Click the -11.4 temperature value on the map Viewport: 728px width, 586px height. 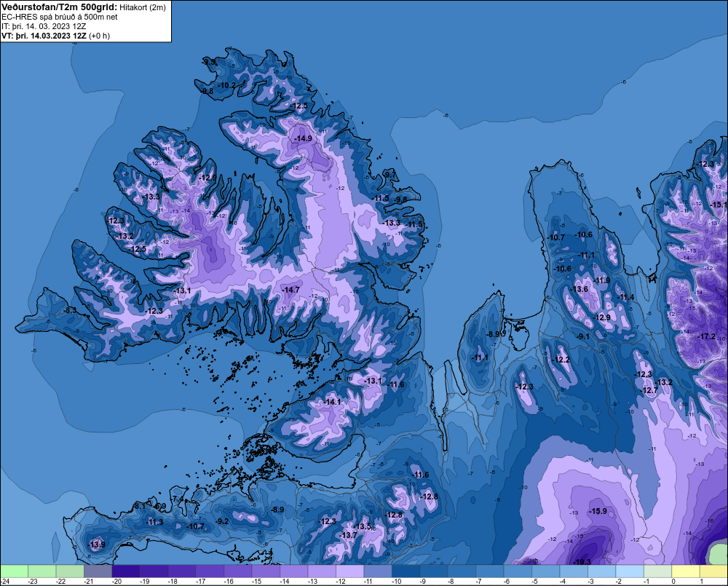coord(625,297)
